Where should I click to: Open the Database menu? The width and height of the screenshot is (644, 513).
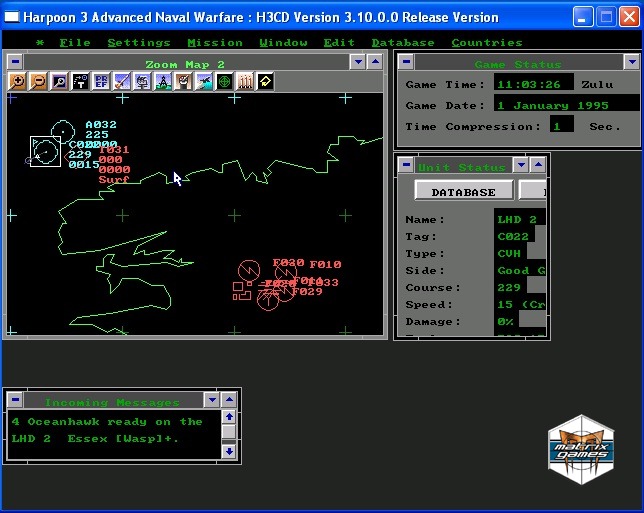(x=403, y=42)
